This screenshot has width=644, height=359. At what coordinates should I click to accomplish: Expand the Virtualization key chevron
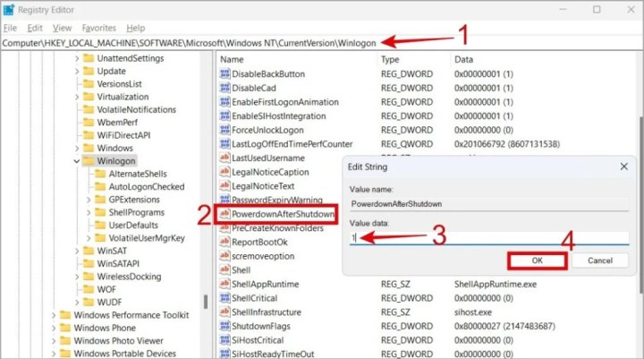click(x=77, y=97)
